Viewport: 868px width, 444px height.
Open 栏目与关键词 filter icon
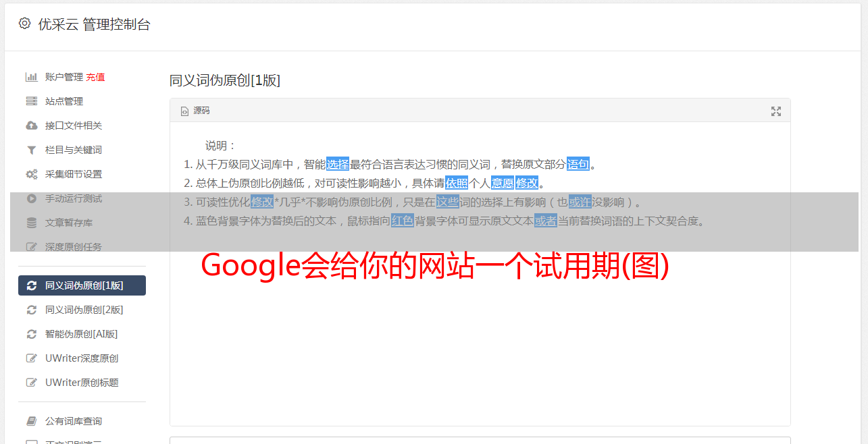(31, 150)
